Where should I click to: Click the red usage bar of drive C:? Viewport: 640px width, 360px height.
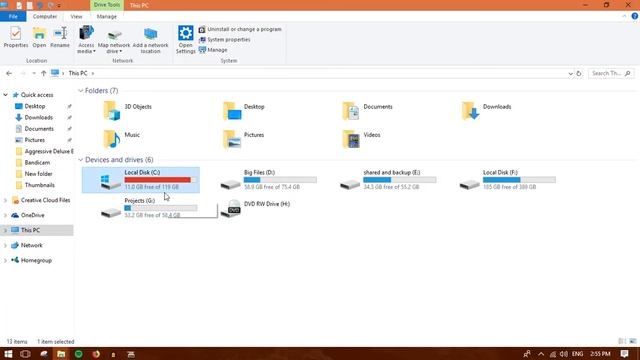[160, 180]
